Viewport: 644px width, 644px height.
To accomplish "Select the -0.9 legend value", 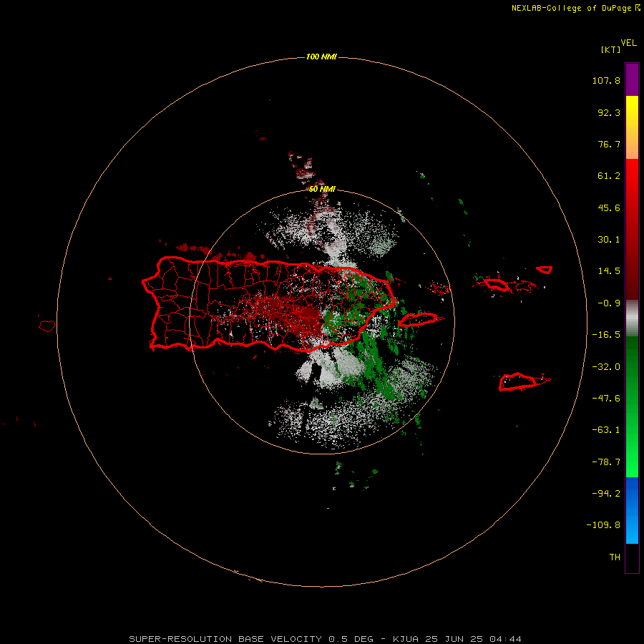I will point(609,303).
